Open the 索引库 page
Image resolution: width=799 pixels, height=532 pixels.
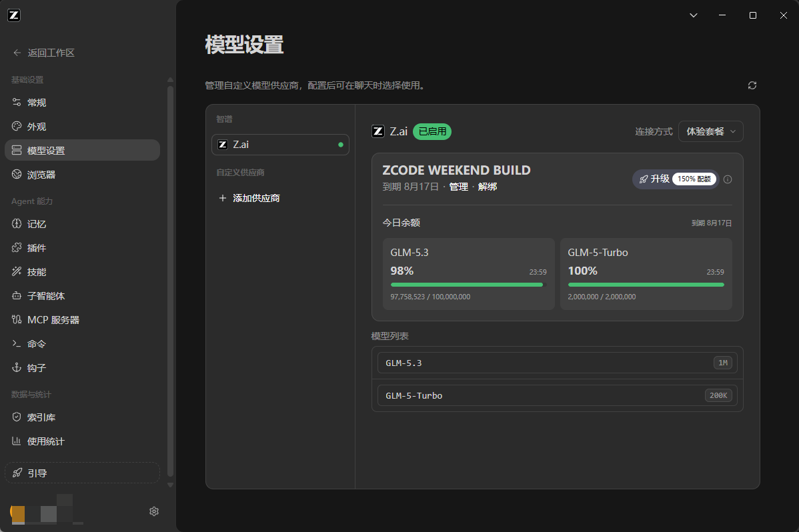click(x=83, y=417)
